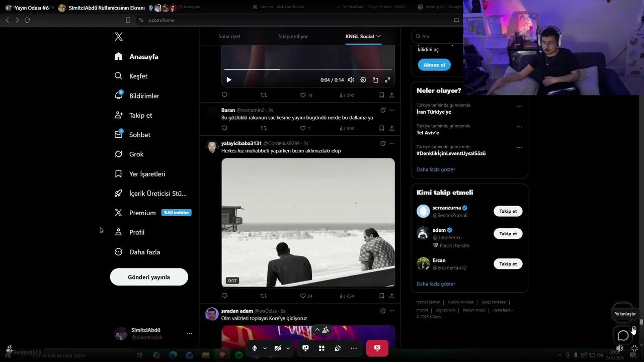Open Grok actions on Baran's post
The image size is (644, 362).
[x=383, y=110]
